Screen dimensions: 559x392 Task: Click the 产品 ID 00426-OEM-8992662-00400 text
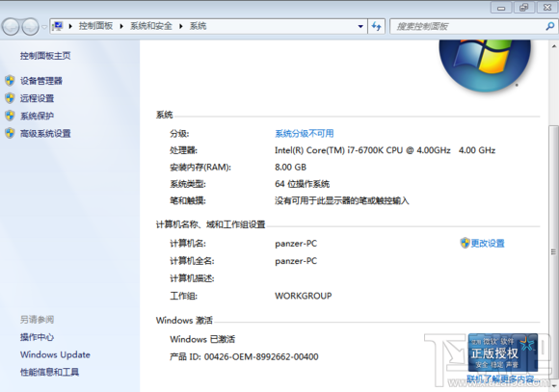[x=244, y=356]
